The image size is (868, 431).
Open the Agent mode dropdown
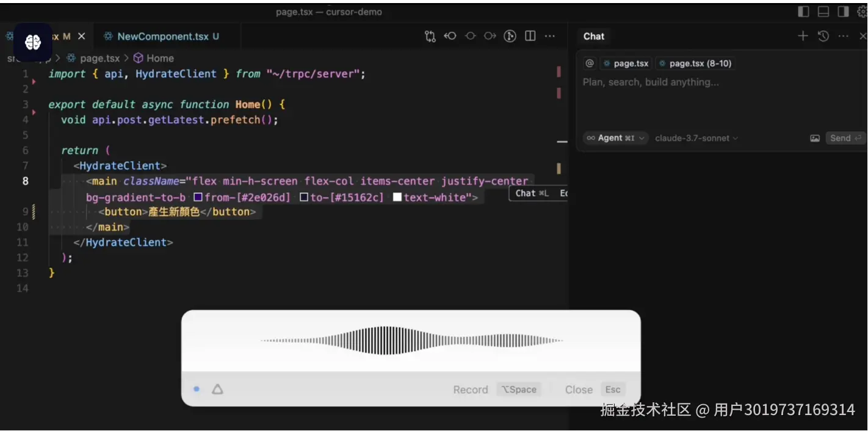[615, 138]
